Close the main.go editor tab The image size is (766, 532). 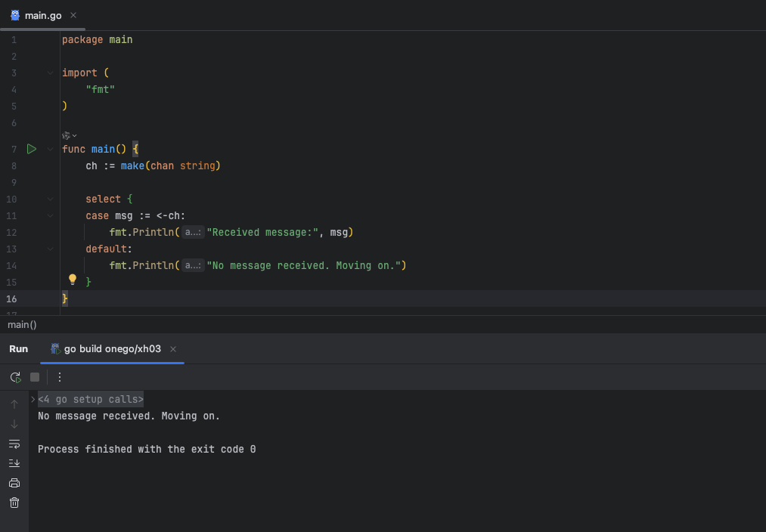click(73, 15)
